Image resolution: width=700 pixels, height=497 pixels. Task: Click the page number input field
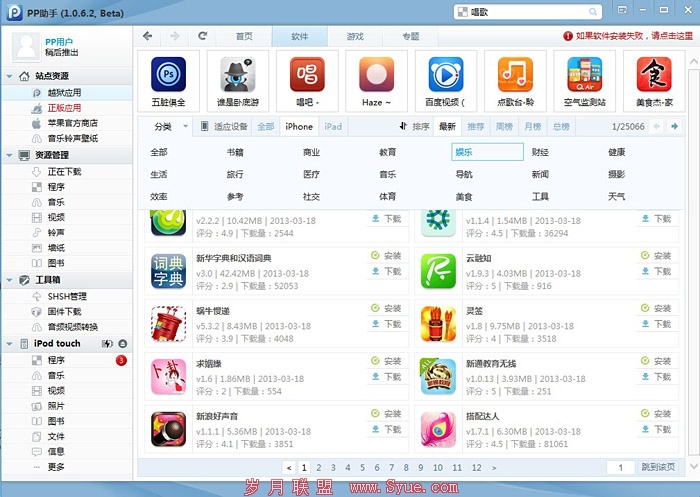(x=621, y=468)
